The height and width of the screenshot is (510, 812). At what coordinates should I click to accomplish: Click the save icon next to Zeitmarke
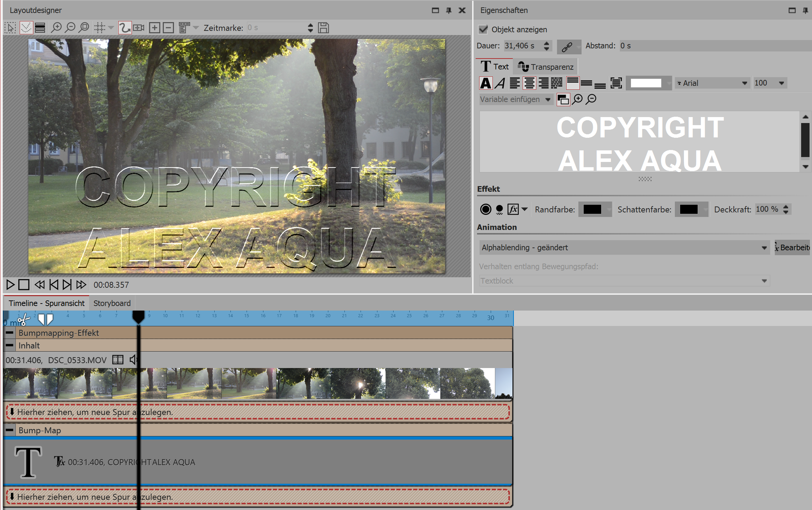(x=323, y=28)
